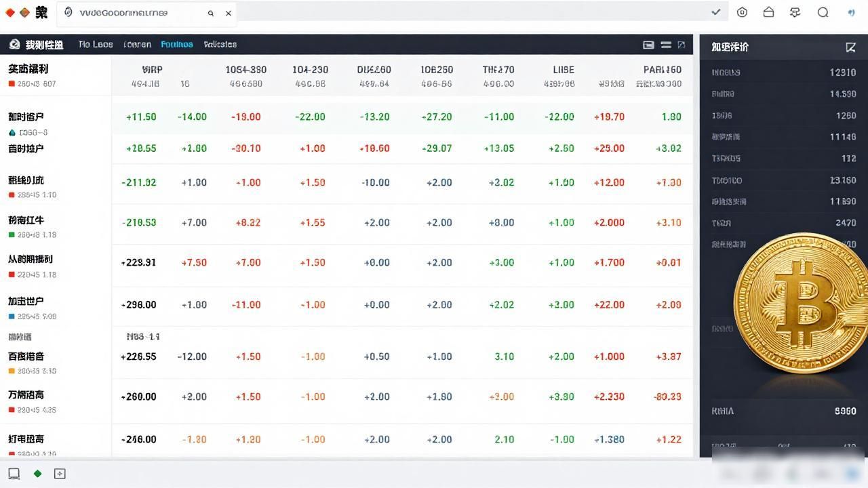This screenshot has height=488, width=868.
Task: Select the "14.590" value in right panel
Action: point(843,94)
